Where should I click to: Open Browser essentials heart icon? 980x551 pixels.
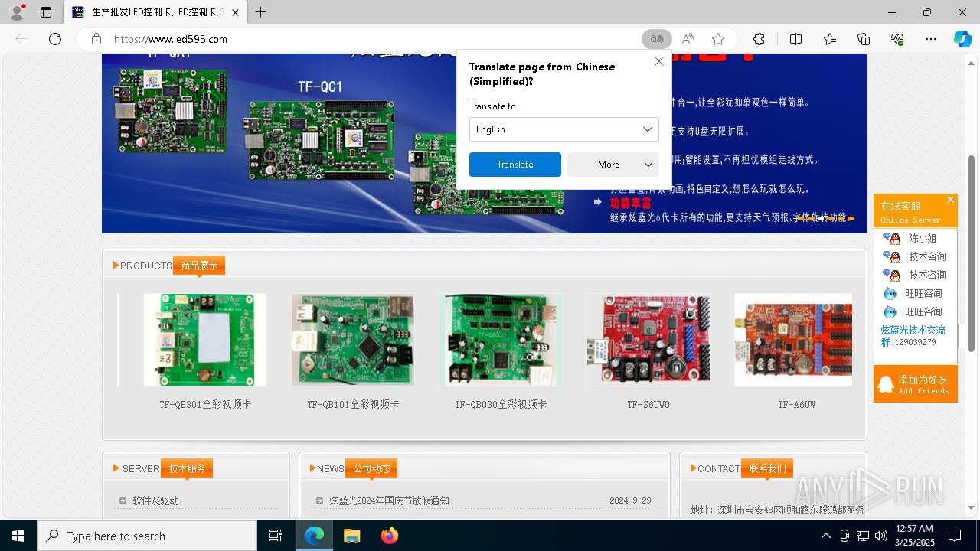coord(897,39)
